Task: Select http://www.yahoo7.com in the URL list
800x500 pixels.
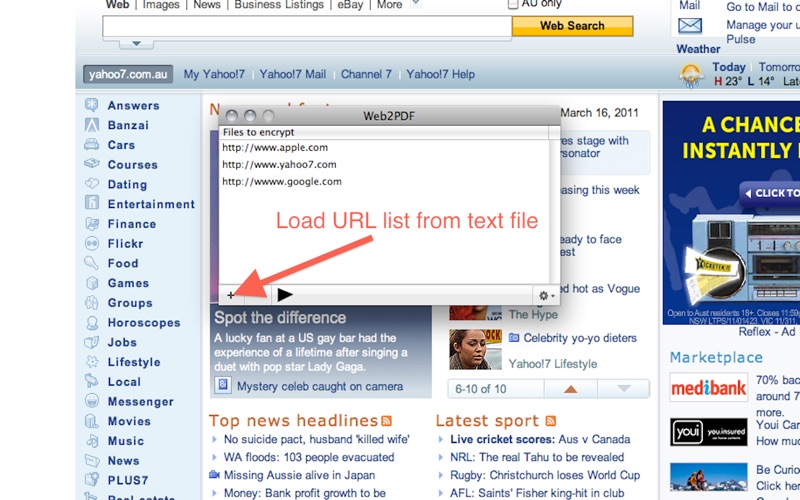Action: click(x=279, y=164)
